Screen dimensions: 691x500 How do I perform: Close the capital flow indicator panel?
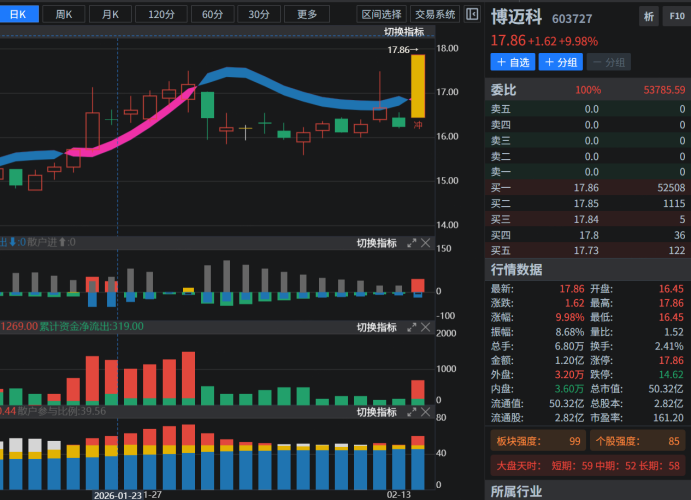click(x=425, y=327)
